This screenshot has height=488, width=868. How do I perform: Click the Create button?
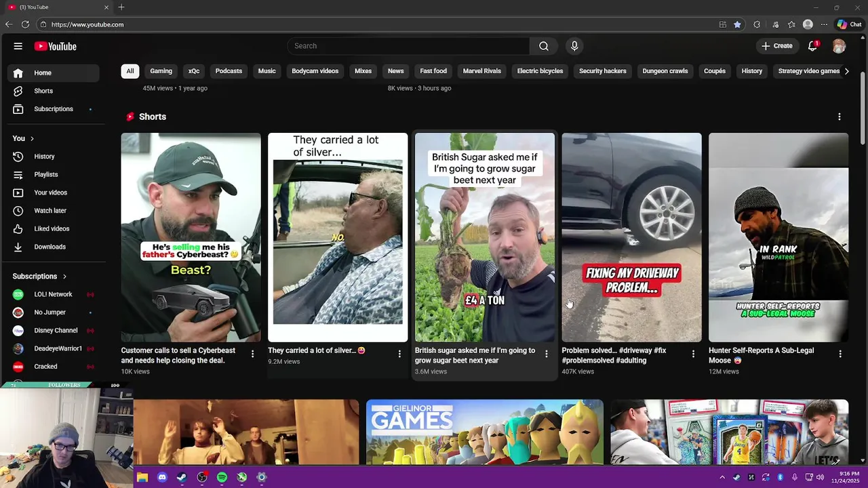pos(777,46)
